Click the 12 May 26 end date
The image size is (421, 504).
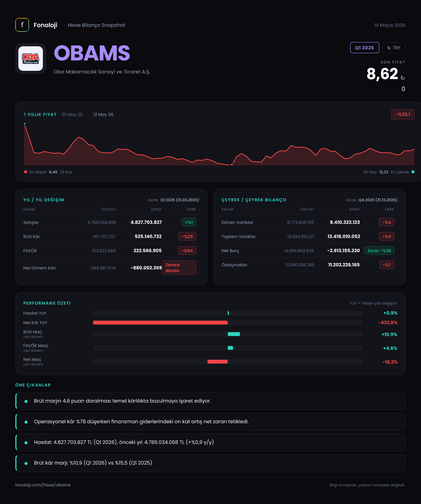tap(103, 114)
